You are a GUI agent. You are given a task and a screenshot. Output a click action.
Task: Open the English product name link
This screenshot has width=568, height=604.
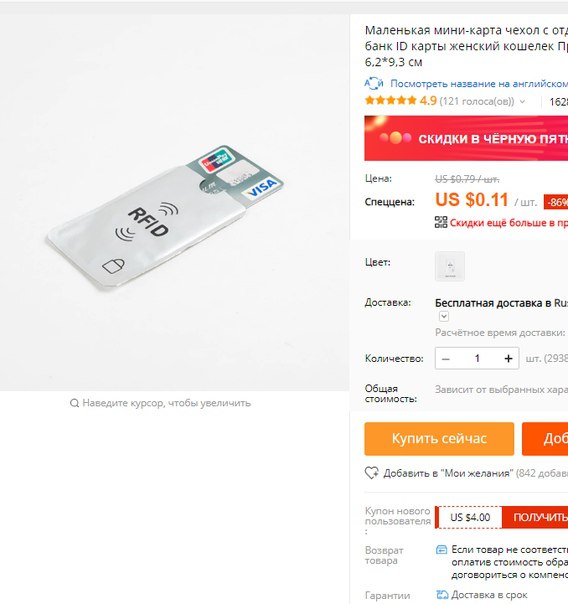point(479,84)
